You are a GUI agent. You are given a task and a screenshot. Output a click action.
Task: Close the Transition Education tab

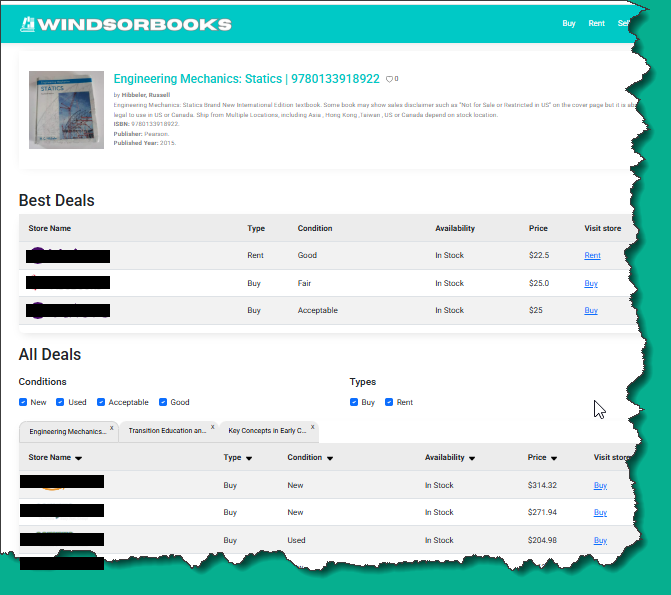point(212,427)
